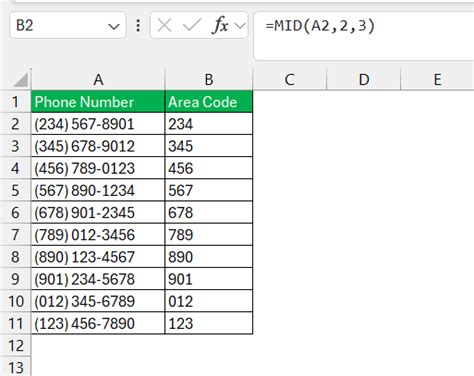Select area code cell 123
474x376 pixels.
click(x=209, y=323)
